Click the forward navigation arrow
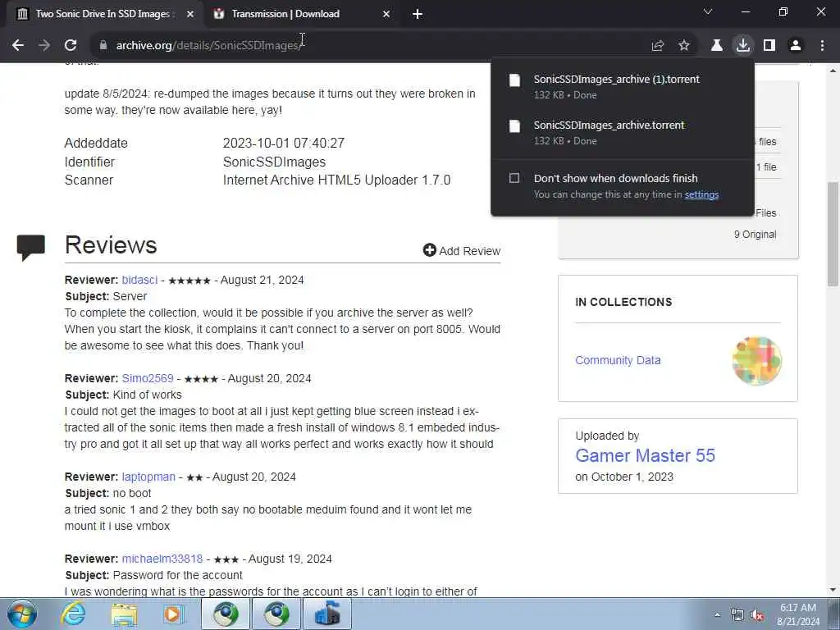This screenshot has height=630, width=840. coord(44,46)
